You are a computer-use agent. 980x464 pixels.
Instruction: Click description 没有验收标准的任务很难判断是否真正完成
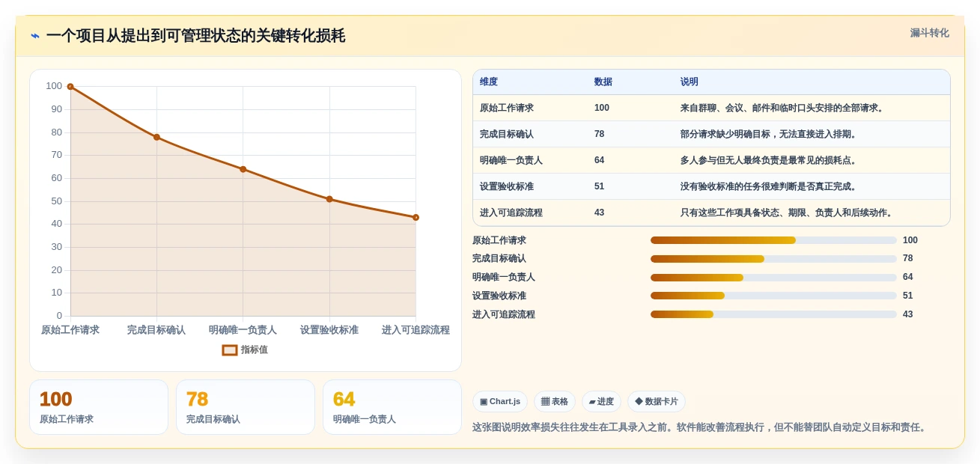(770, 186)
